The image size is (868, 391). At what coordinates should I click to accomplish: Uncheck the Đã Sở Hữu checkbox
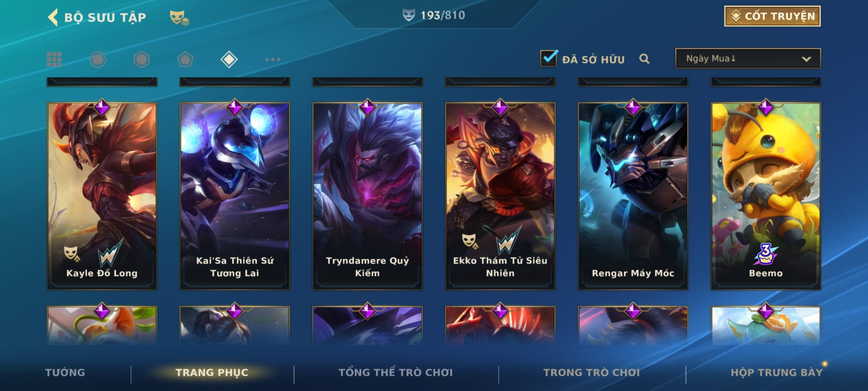coord(549,58)
